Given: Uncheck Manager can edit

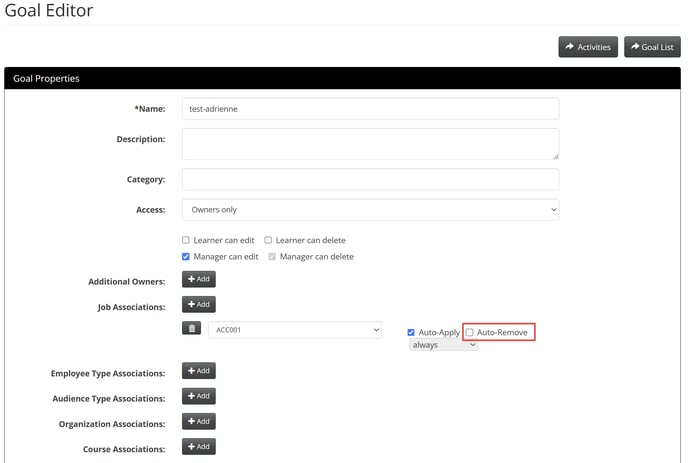Looking at the screenshot, I should point(186,257).
